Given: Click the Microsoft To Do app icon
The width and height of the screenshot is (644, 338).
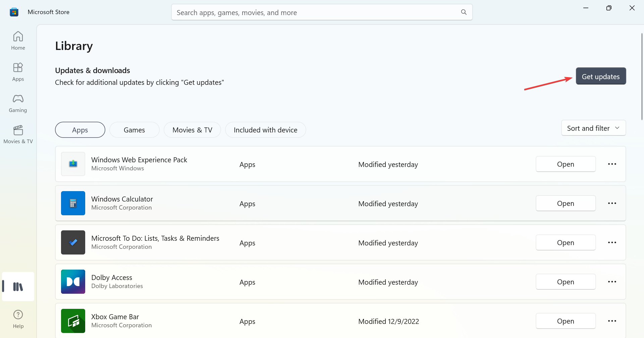Looking at the screenshot, I should click(x=73, y=242).
